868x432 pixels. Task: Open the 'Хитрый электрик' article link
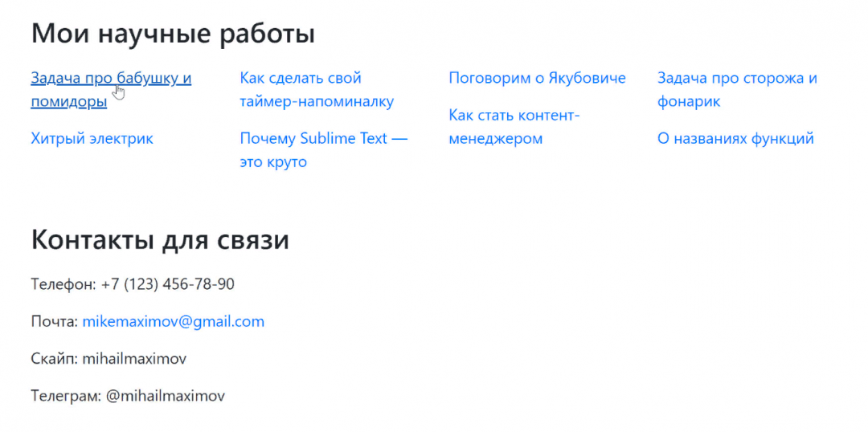point(92,139)
